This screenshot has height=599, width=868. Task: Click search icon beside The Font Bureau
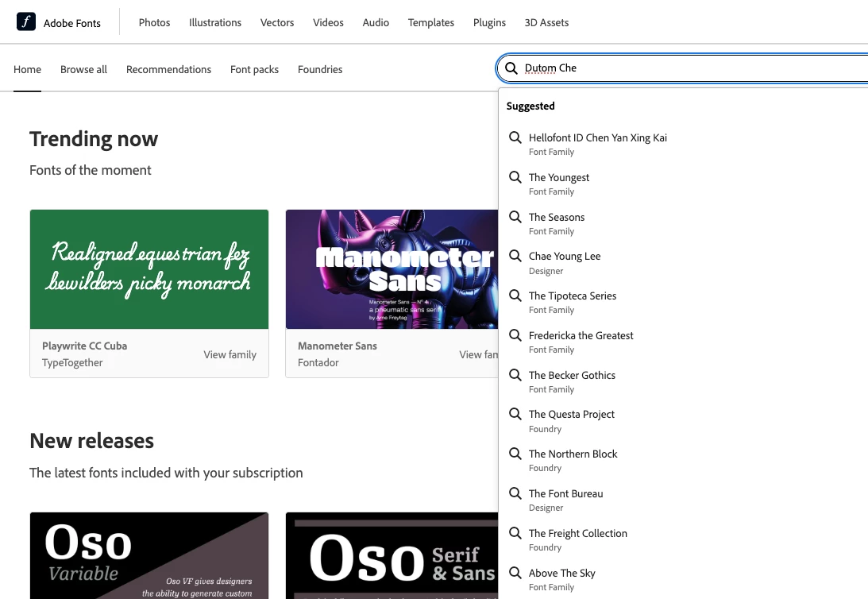pyautogui.click(x=515, y=493)
